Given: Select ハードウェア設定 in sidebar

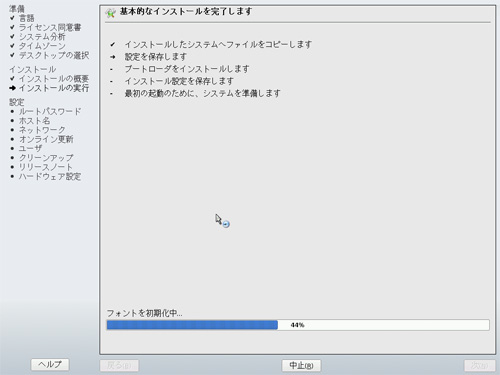Looking at the screenshot, I should coord(50,177).
